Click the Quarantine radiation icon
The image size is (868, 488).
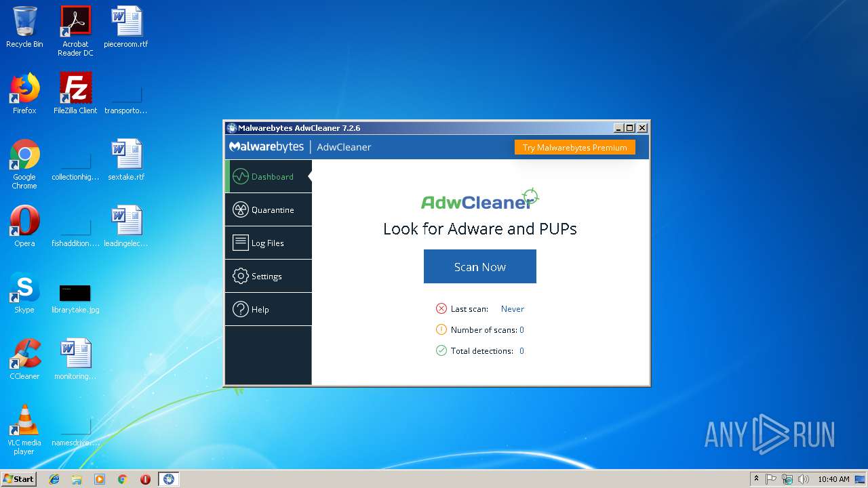(241, 209)
